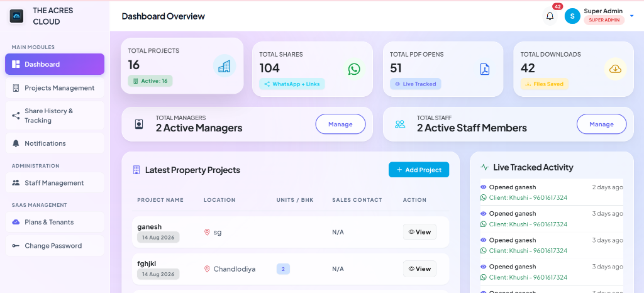Screen dimensions: 644x293
Task: View the ganesh project
Action: pos(419,232)
